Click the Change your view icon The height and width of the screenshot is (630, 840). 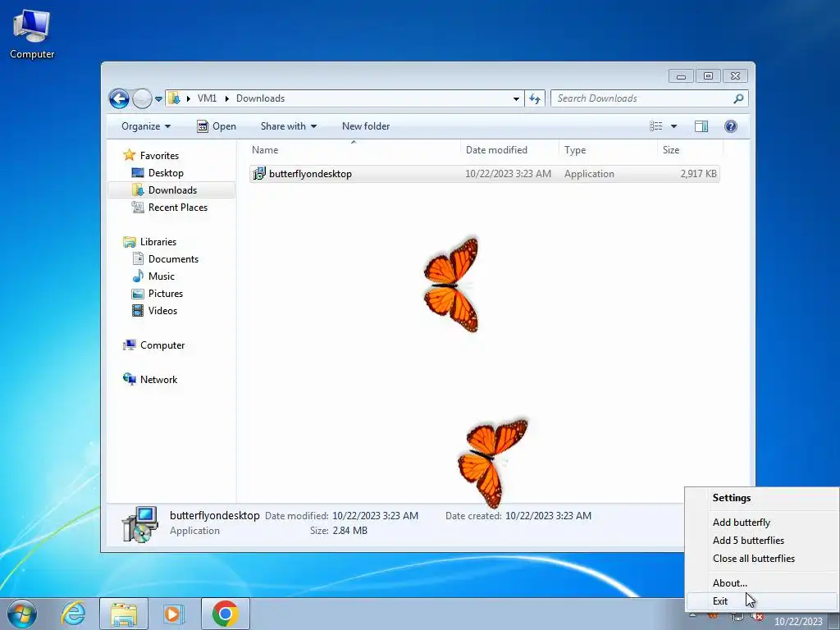point(656,126)
